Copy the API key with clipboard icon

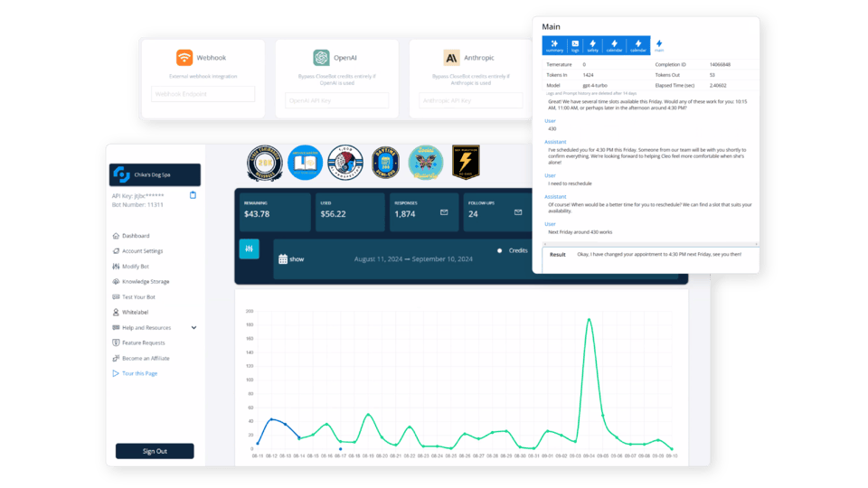pos(193,195)
